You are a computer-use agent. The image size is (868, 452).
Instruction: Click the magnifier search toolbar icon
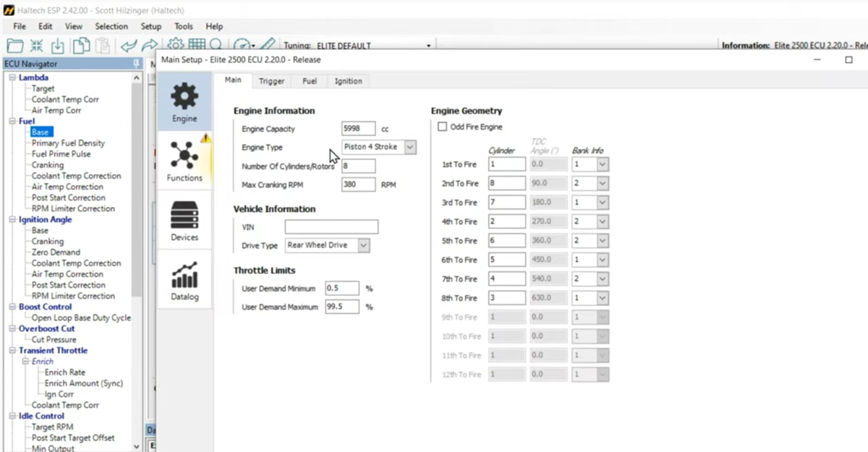[216, 46]
